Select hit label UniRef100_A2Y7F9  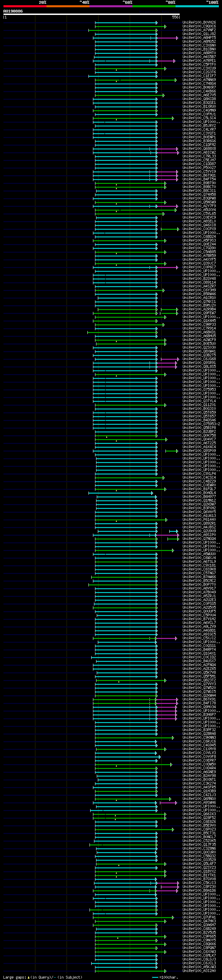click(199, 206)
